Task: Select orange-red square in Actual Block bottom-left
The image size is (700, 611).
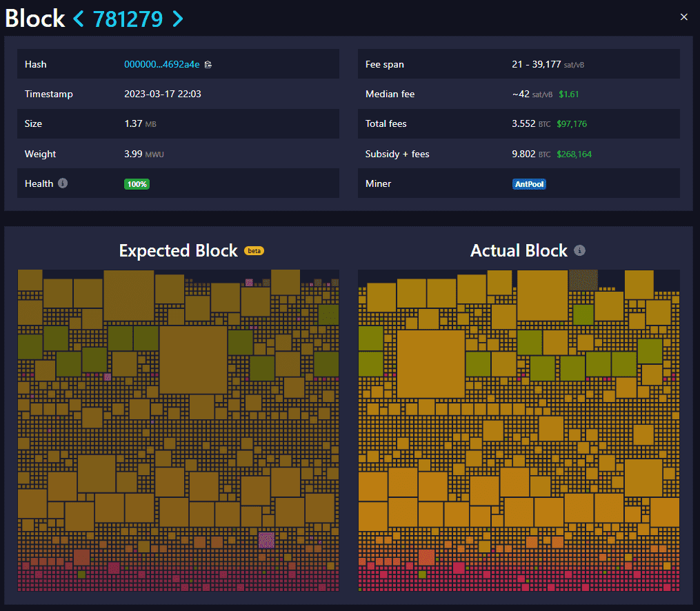Action: click(x=426, y=557)
